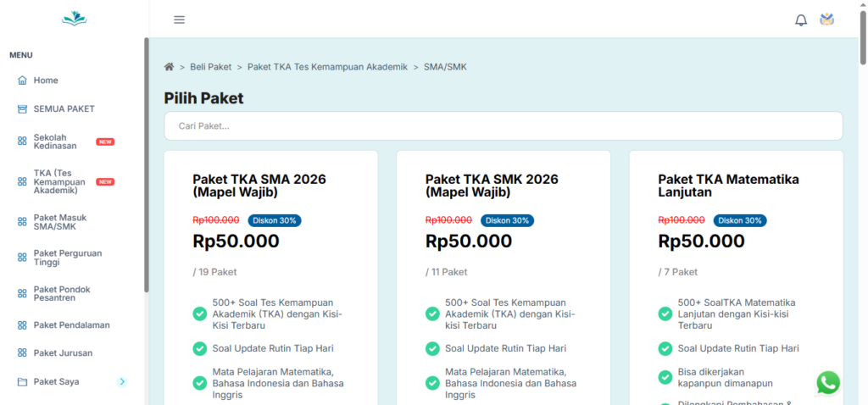Click the SMA/SMK breadcrumb
Screen dimensions: 868x405
(446, 67)
